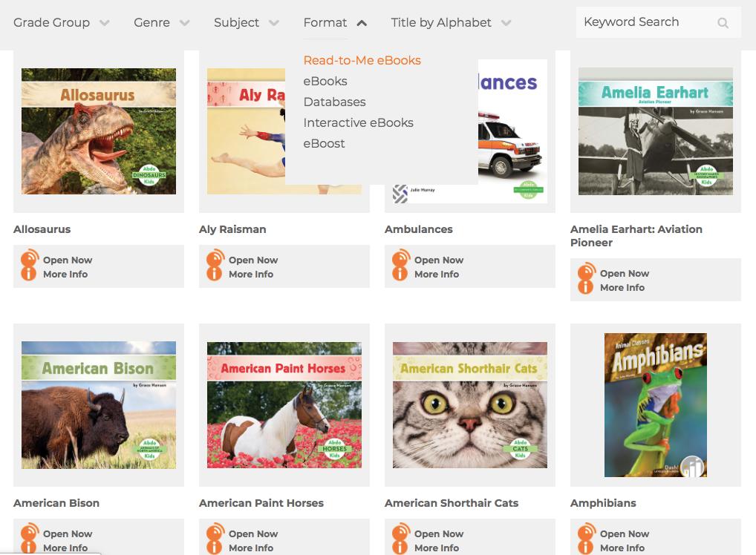The image size is (756, 555).
Task: Click the More Info icon under Amelia Earhart
Action: (585, 287)
